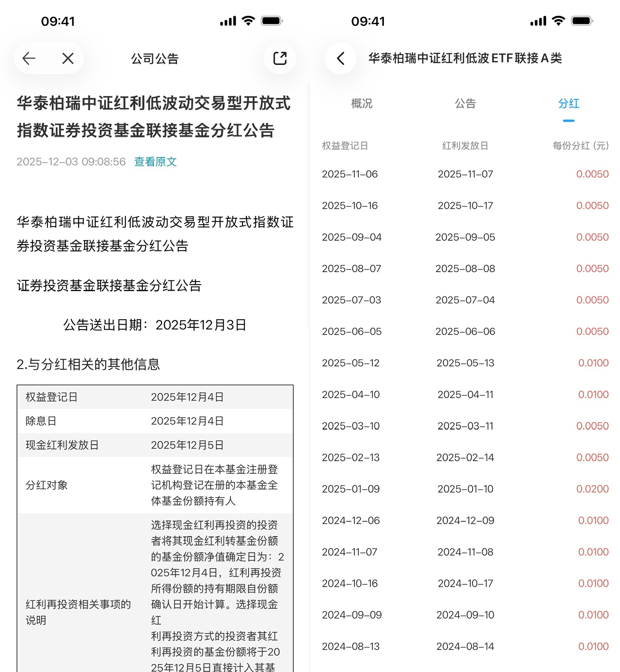Tap dividend 0.0100 in the 2025-05-12 row
The height and width of the screenshot is (672, 620).
594,363
